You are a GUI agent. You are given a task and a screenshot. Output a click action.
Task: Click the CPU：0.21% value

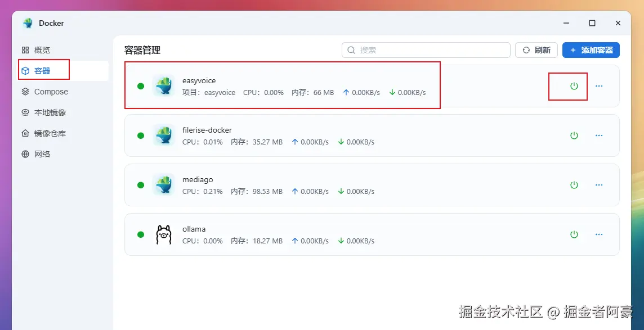pyautogui.click(x=203, y=192)
